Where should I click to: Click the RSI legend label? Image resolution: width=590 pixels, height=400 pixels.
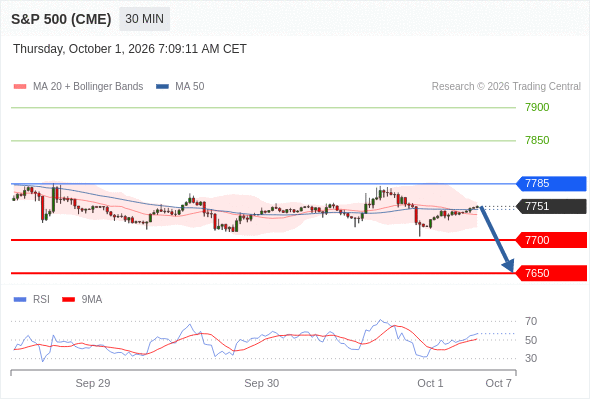[41, 300]
